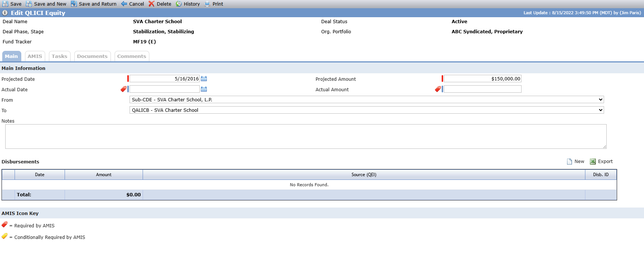
Task: Click the Projected Date field
Action: click(x=165, y=79)
